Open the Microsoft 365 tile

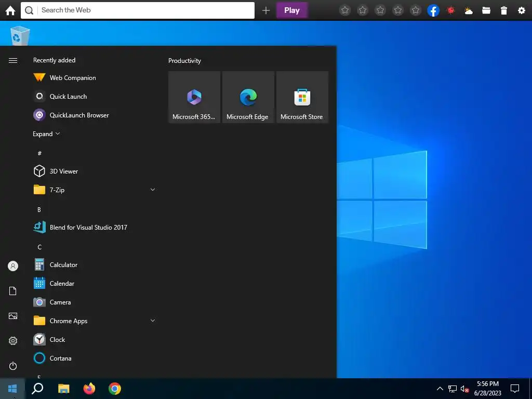click(x=194, y=97)
